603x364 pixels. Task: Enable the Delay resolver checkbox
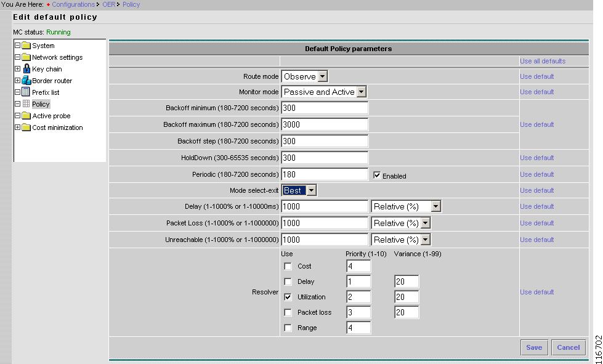point(288,281)
